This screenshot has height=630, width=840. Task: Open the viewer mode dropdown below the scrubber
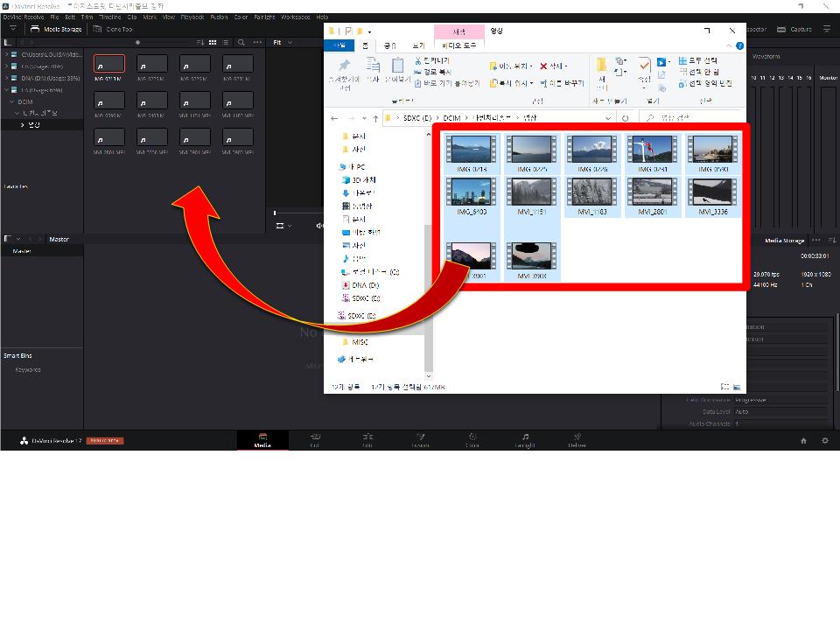point(283,226)
